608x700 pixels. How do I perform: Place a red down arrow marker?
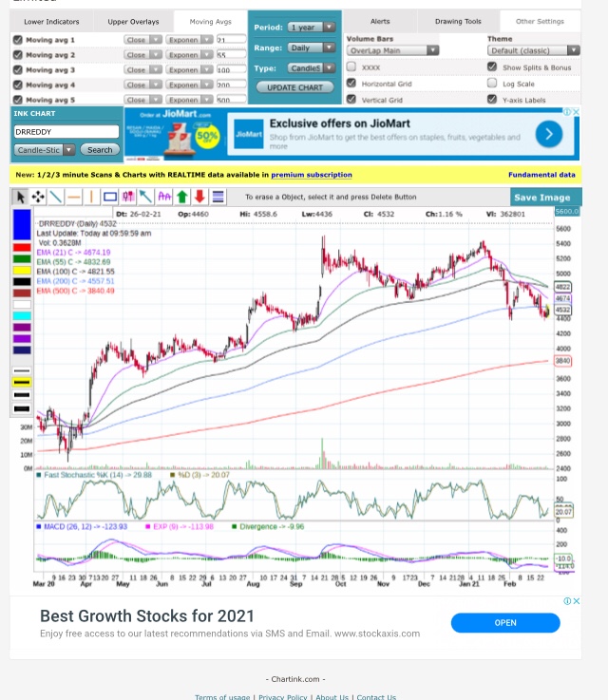pos(199,197)
